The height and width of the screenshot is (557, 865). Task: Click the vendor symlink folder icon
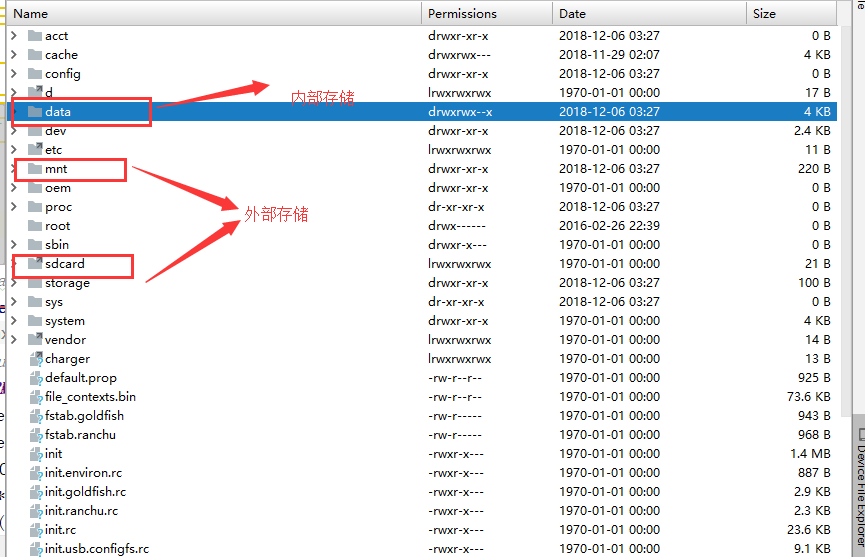(35, 339)
